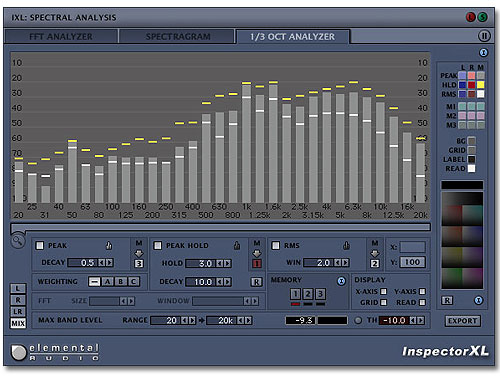The height and width of the screenshot is (379, 500).
Task: Select memory slot 1
Action: 295,294
